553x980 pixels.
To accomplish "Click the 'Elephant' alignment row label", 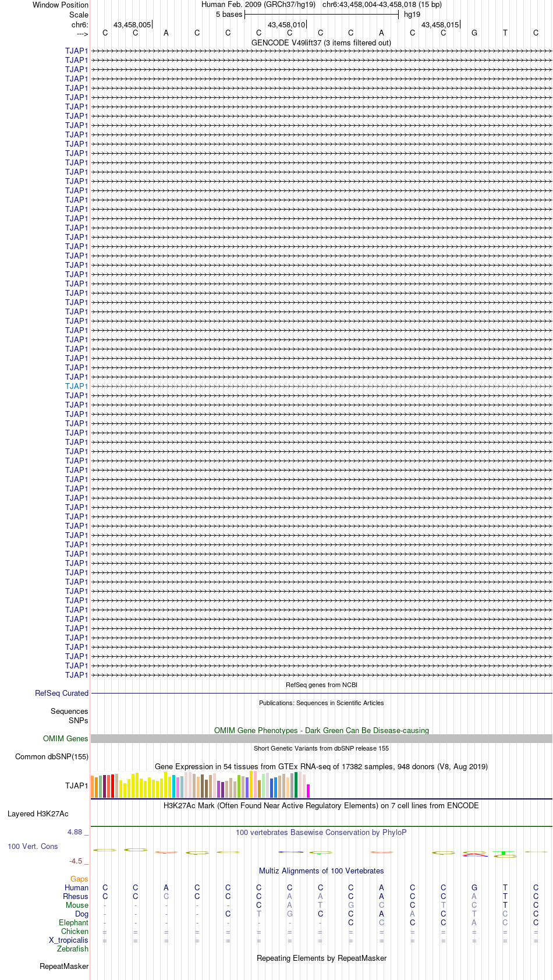I will (x=74, y=923).
